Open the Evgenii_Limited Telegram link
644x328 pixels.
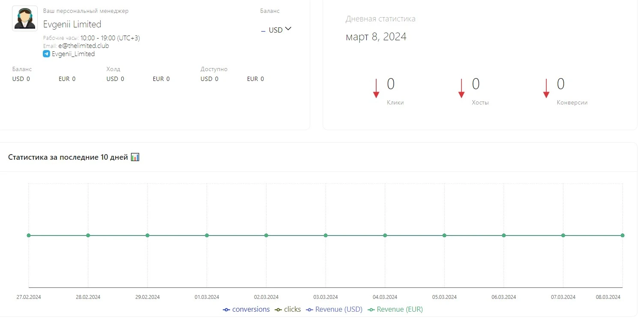[x=73, y=54]
